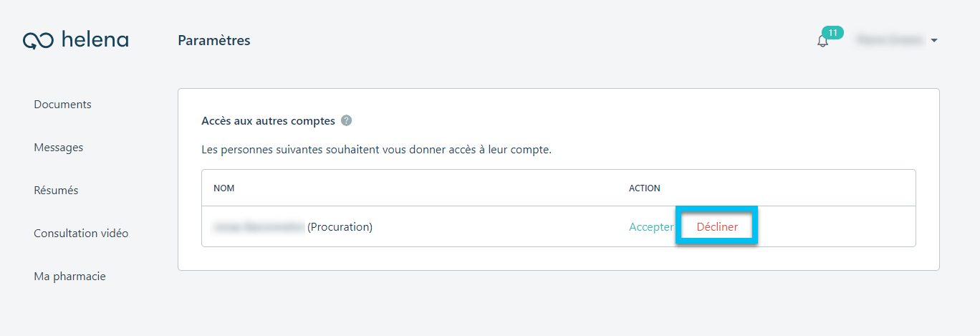Accept the procuration access request
The height and width of the screenshot is (336, 980).
point(651,227)
